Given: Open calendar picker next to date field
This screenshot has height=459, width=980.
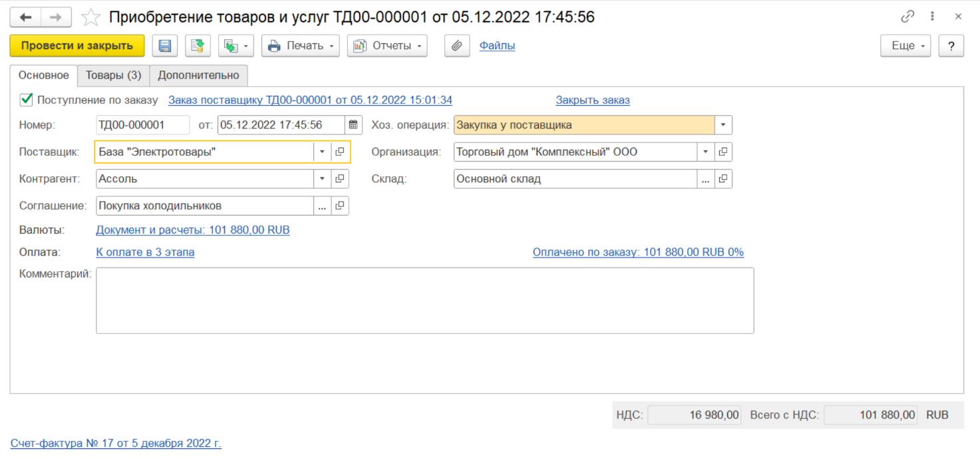Looking at the screenshot, I should (353, 125).
